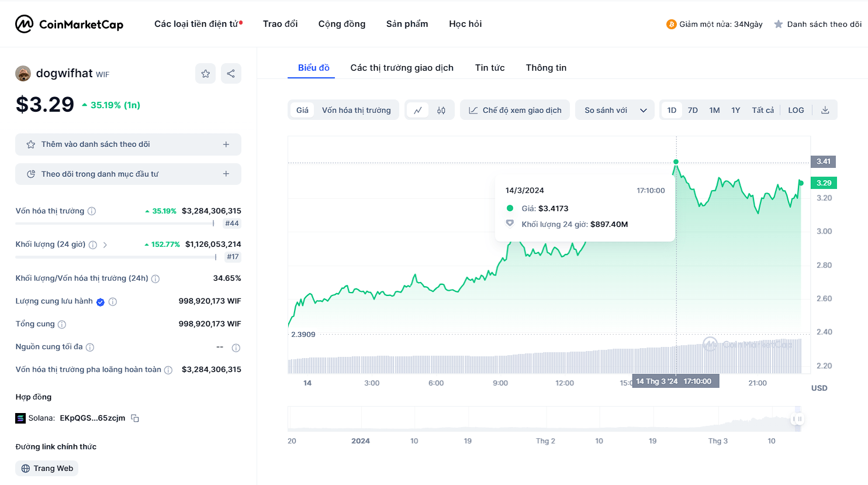Click verified badge for Lượng cung lưu hành
The image size is (868, 485).
(x=101, y=302)
